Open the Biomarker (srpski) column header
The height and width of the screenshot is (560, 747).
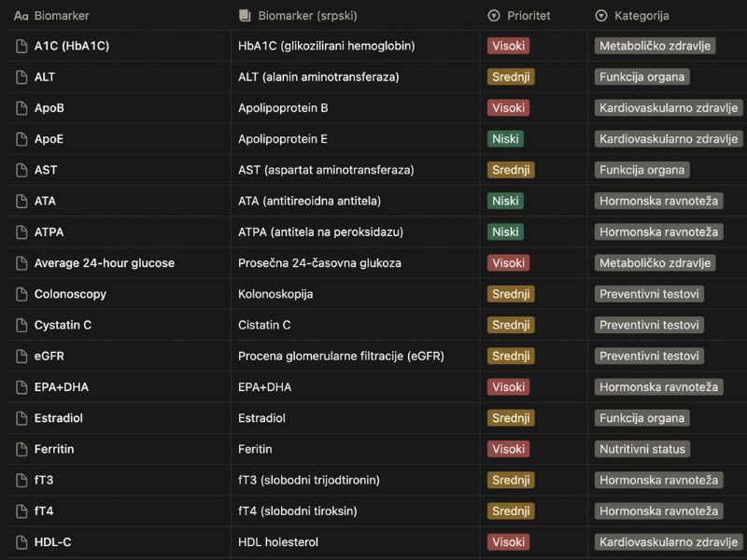coord(307,16)
